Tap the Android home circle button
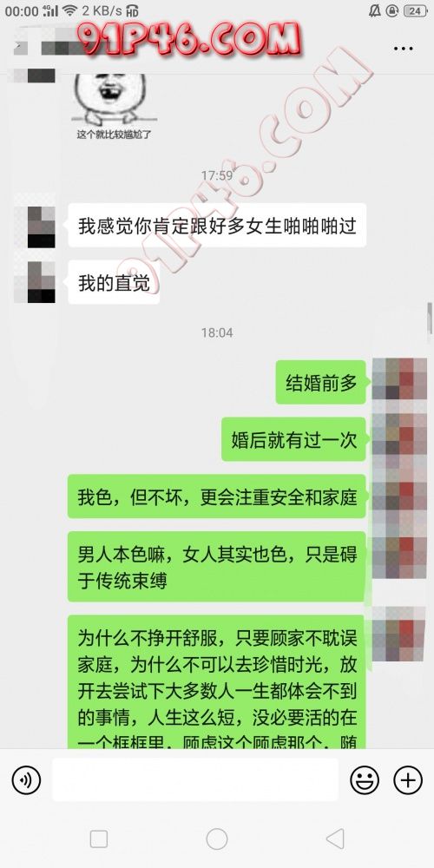 217,838
